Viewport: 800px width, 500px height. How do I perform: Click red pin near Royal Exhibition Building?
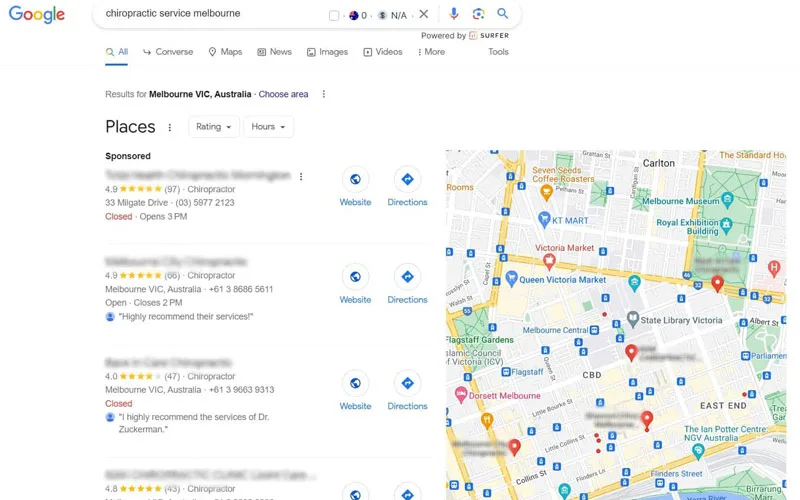(x=717, y=284)
